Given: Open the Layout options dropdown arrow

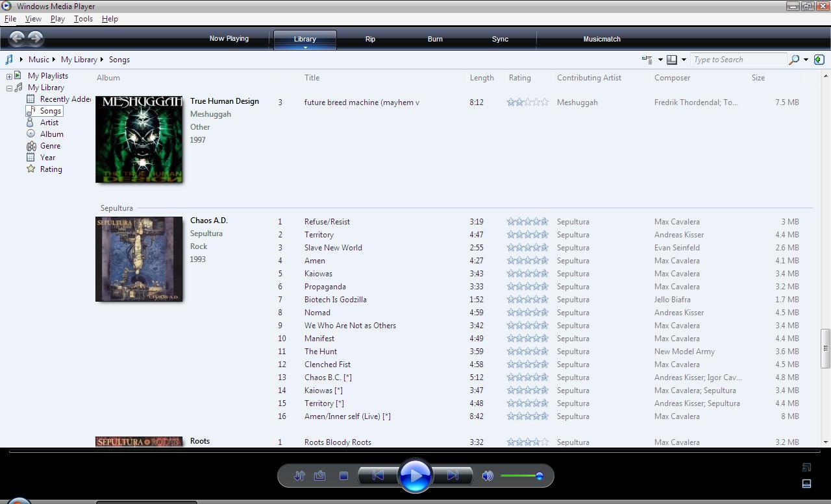Looking at the screenshot, I should click(684, 60).
